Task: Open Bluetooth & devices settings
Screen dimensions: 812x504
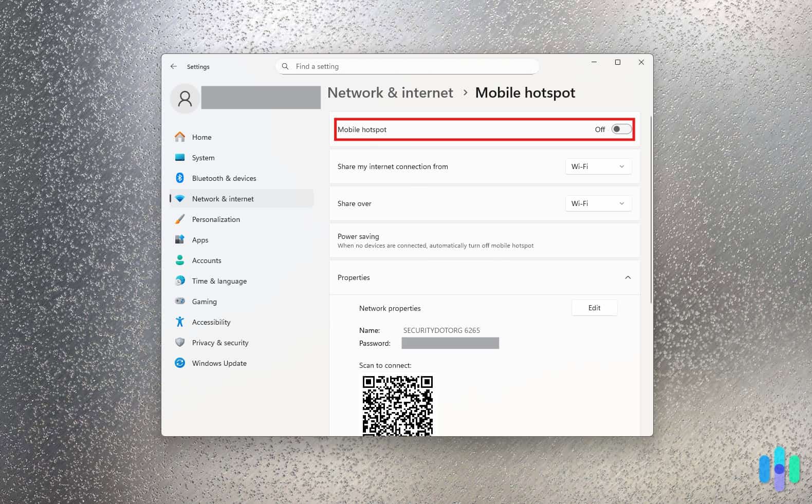Action: tap(242, 178)
